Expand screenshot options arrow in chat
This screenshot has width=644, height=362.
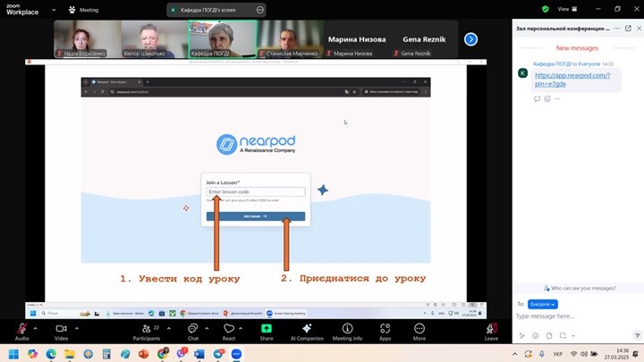[573, 336]
